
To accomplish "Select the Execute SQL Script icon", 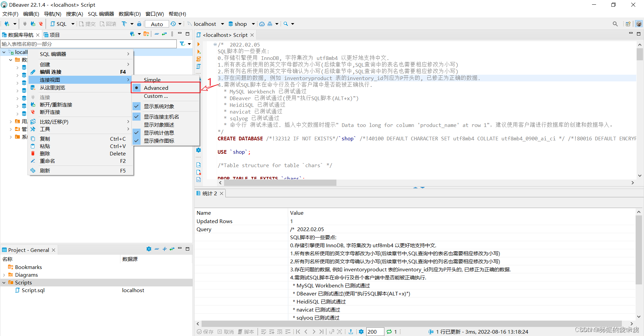I will 199,59.
